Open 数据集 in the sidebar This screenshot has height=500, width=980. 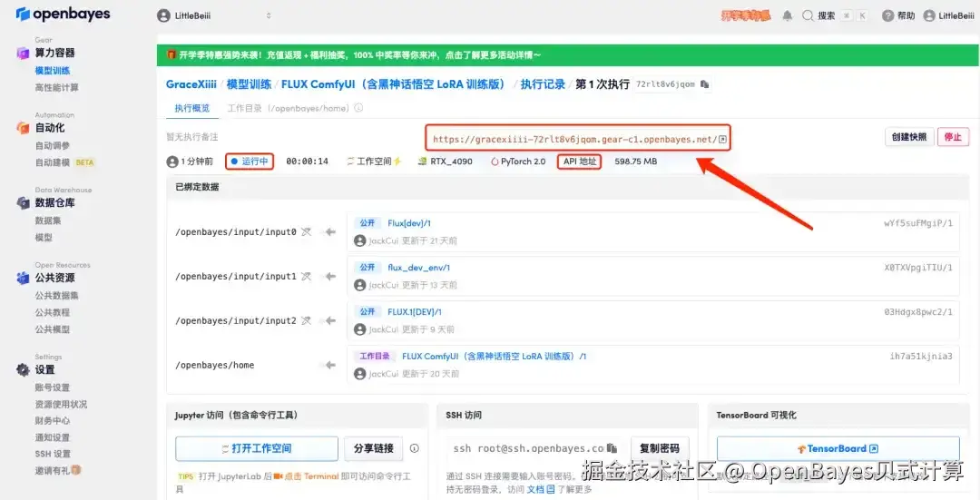click(48, 221)
